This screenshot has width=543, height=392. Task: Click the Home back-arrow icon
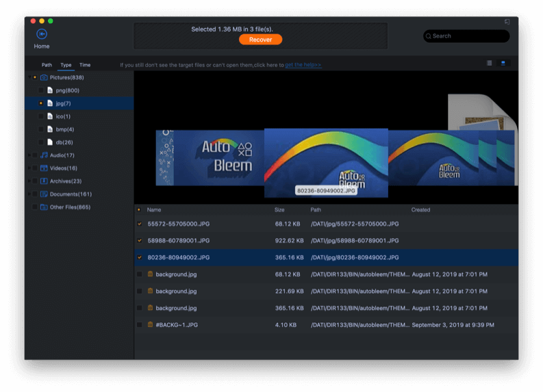tap(42, 34)
